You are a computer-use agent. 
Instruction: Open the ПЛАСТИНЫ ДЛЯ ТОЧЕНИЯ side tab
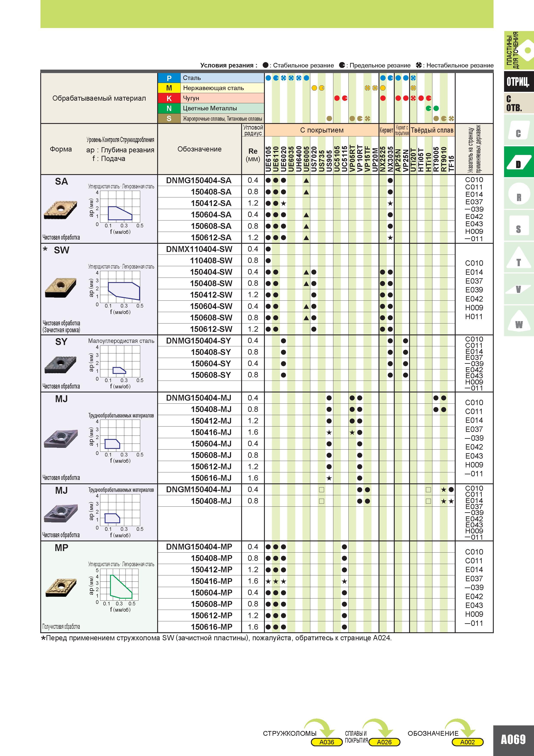pos(518,50)
